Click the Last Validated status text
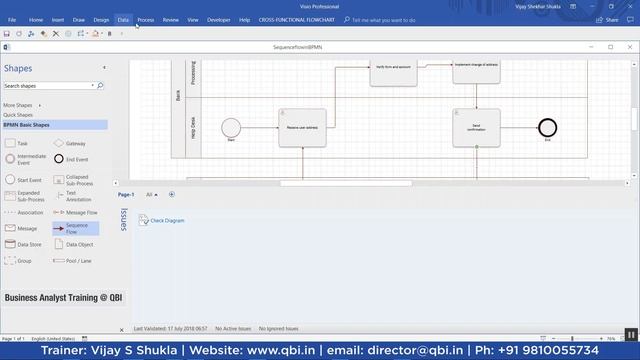The image size is (640, 360). pyautogui.click(x=171, y=329)
